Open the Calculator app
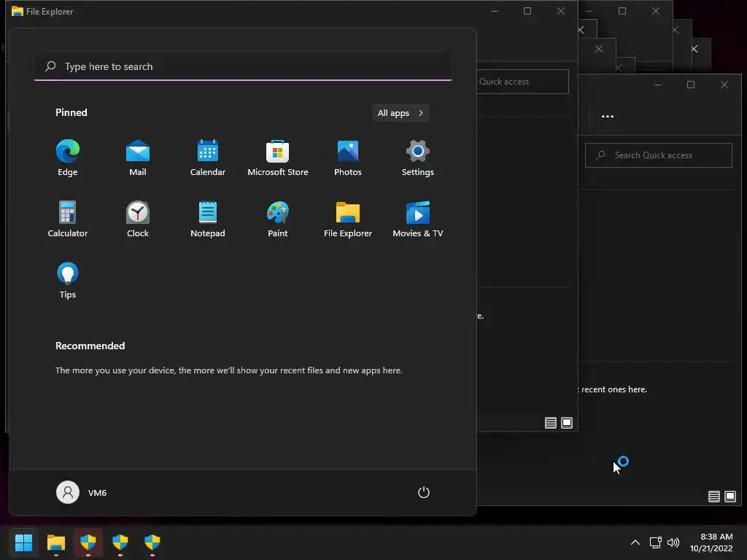The height and width of the screenshot is (560, 747). pos(68,219)
